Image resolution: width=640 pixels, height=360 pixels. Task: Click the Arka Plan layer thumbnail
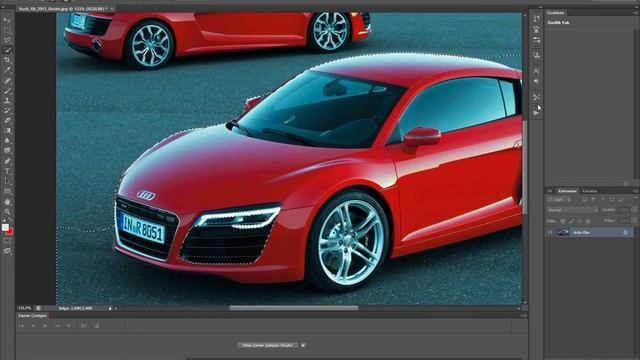point(563,232)
